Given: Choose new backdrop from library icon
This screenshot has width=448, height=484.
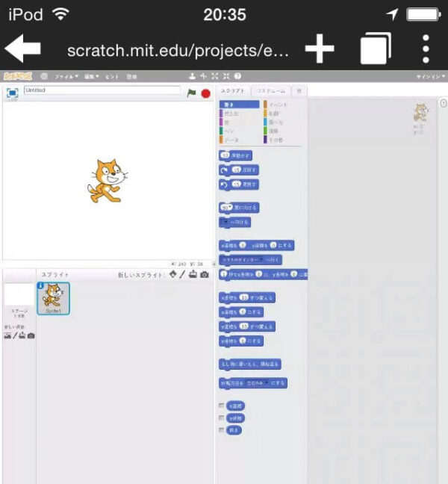Looking at the screenshot, I should tap(7, 335).
